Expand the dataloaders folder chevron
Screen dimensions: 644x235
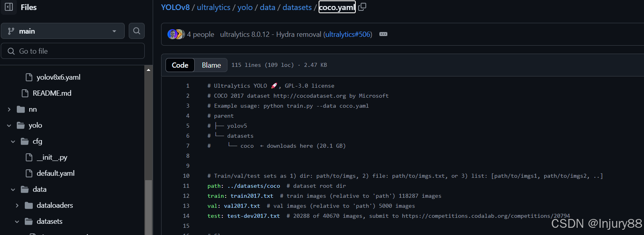click(17, 205)
